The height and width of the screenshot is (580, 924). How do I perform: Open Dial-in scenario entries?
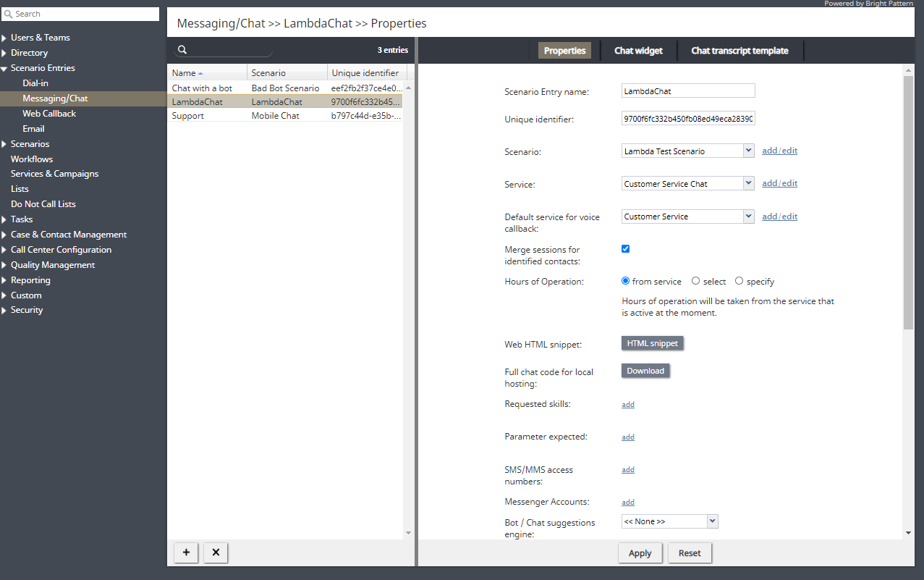tap(35, 83)
